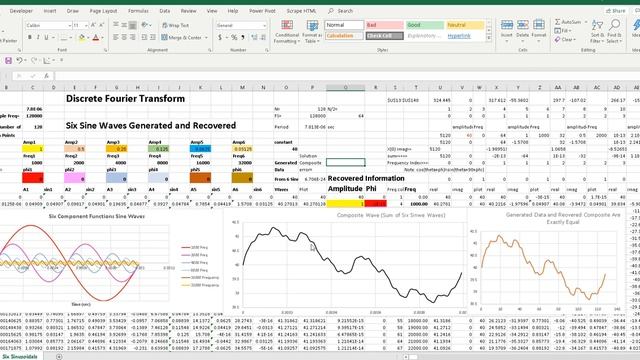The height and width of the screenshot is (360, 640).
Task: Toggle Italic formatting
Action: click(x=38, y=38)
